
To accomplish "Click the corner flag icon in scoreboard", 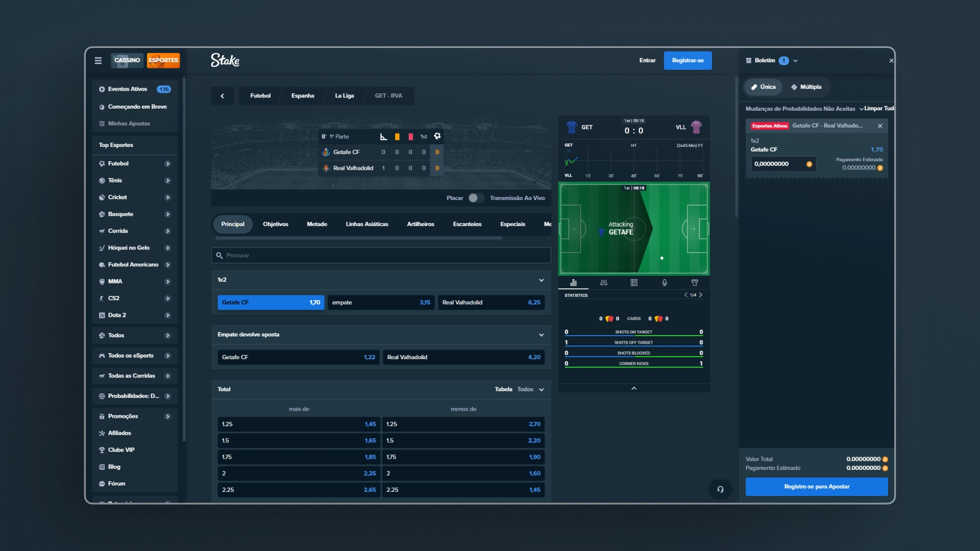I will point(384,137).
